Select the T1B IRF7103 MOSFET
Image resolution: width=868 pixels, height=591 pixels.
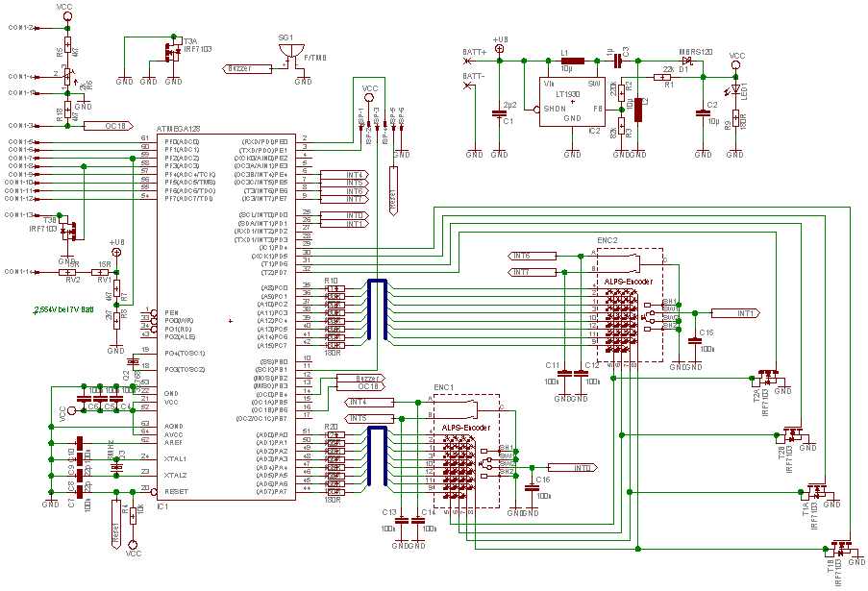pos(841,548)
